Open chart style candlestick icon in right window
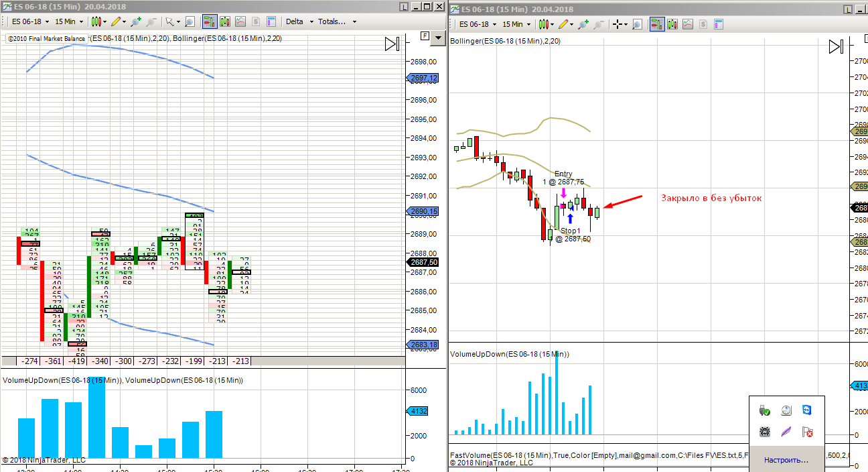The height and width of the screenshot is (472, 868). (542, 24)
